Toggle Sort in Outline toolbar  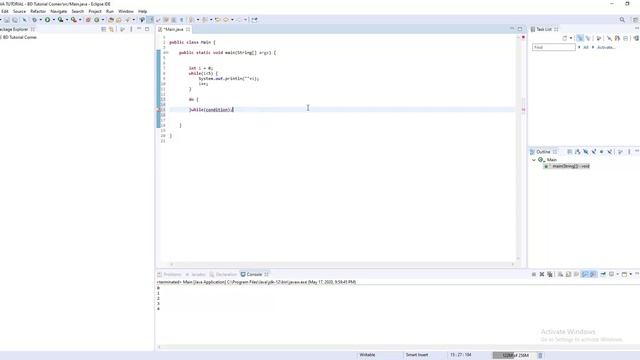pos(578,152)
